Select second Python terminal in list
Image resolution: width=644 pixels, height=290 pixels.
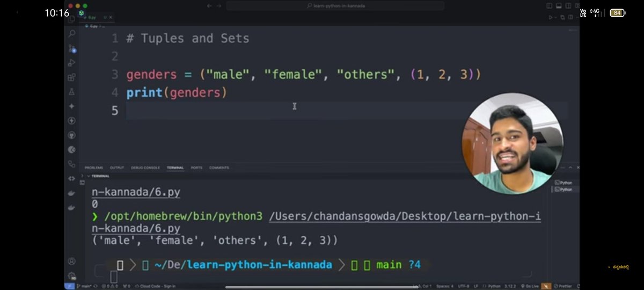pyautogui.click(x=563, y=189)
